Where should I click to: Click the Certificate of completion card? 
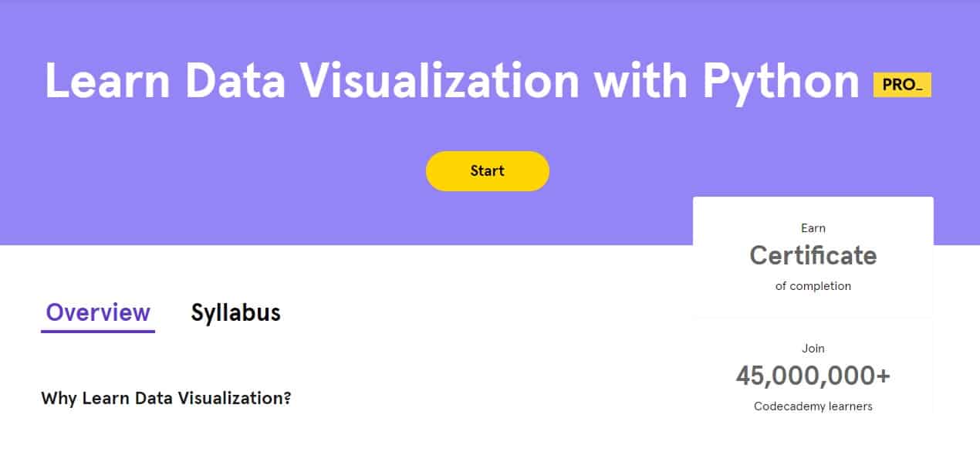coord(813,254)
